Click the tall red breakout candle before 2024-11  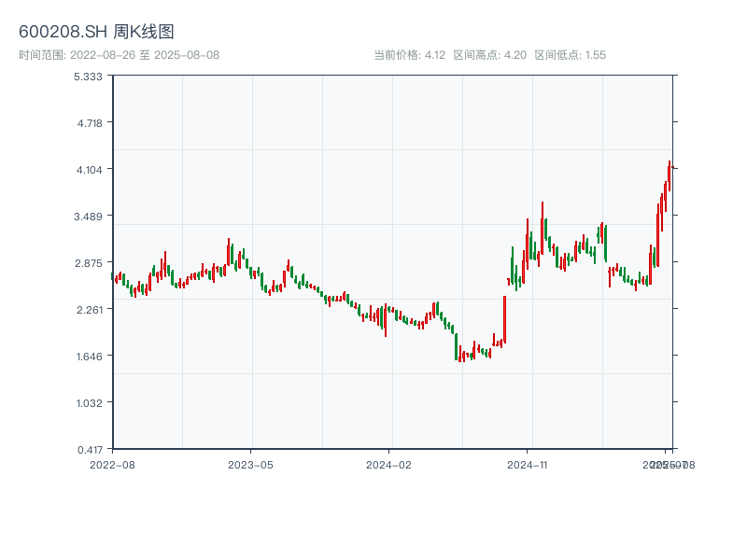point(504,319)
